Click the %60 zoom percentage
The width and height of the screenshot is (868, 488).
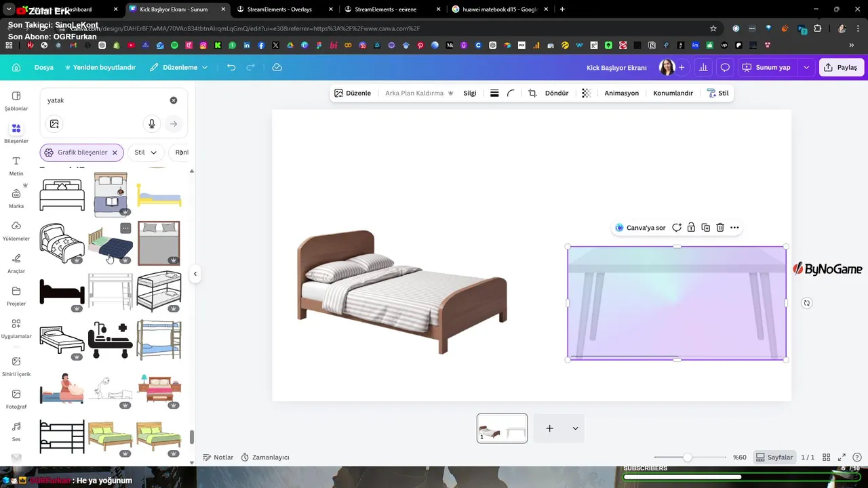click(739, 457)
